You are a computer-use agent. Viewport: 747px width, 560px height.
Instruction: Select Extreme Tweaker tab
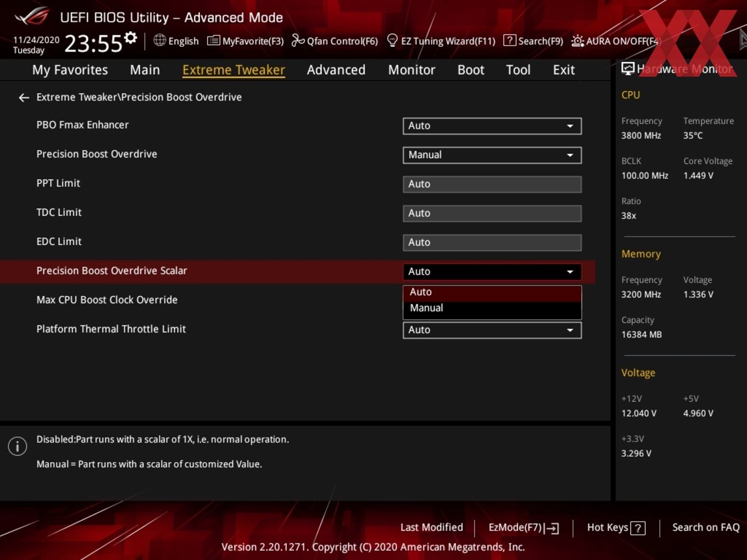tap(233, 70)
